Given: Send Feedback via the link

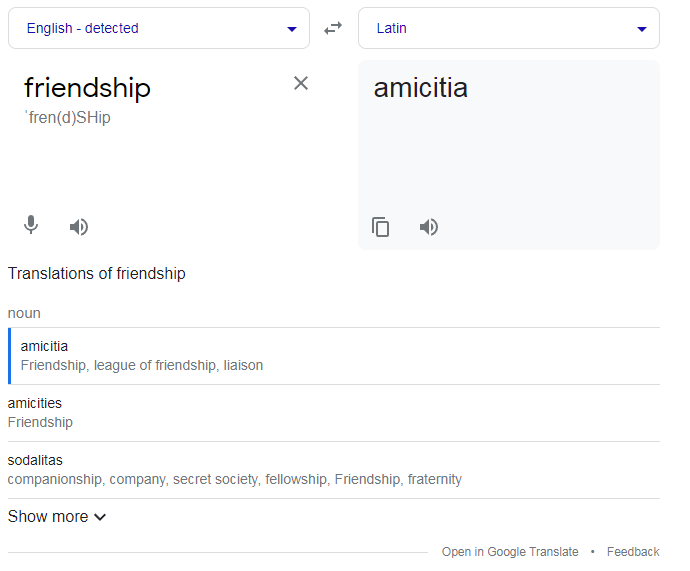Looking at the screenshot, I should click(x=633, y=552).
